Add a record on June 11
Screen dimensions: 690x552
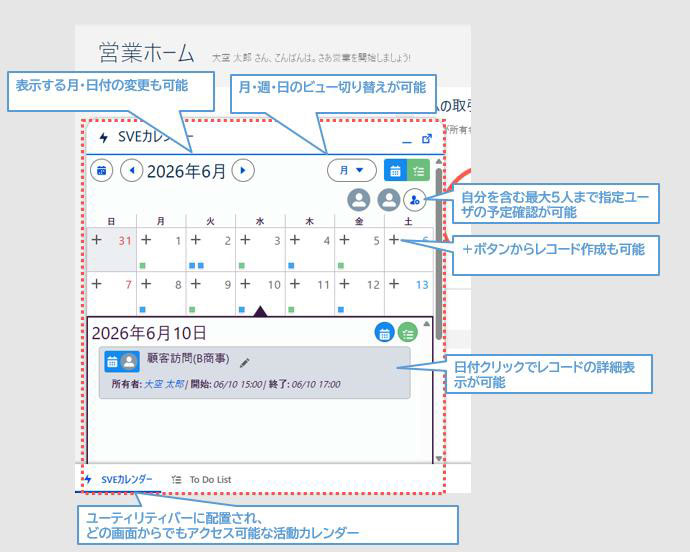pyautogui.click(x=295, y=284)
